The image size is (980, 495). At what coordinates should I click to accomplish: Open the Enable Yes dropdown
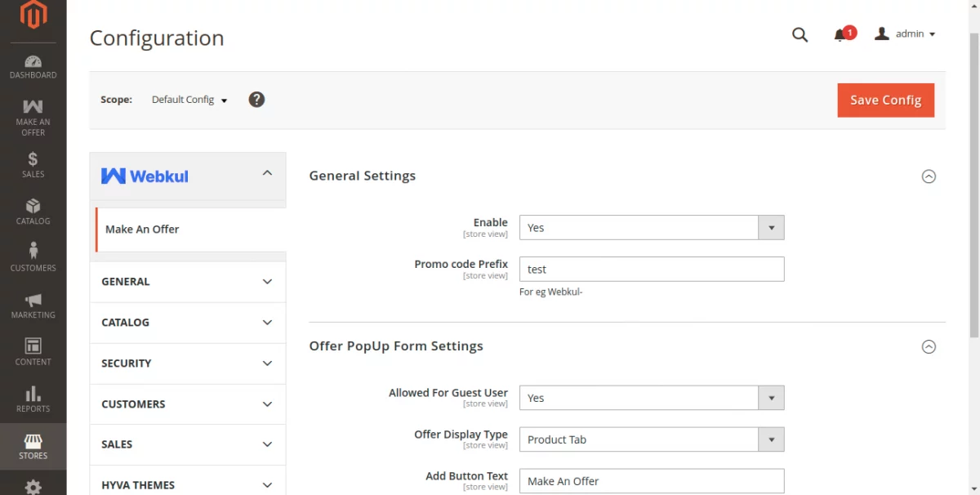coord(651,228)
